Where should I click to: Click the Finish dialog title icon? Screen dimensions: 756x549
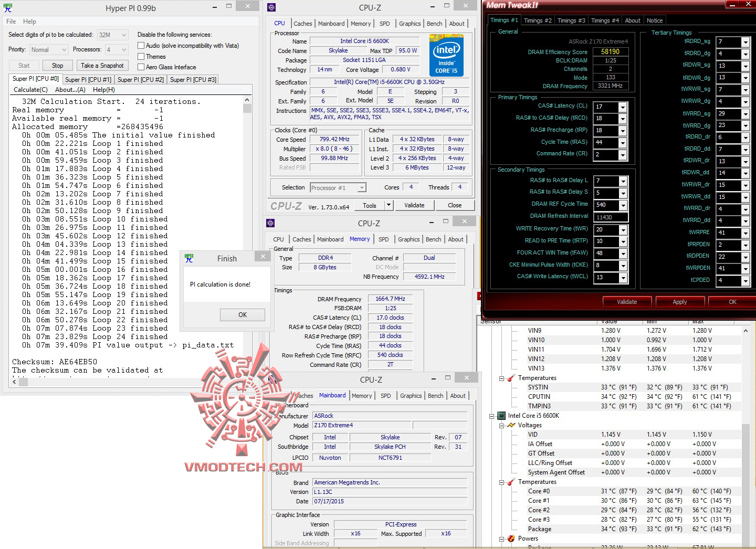tap(189, 258)
